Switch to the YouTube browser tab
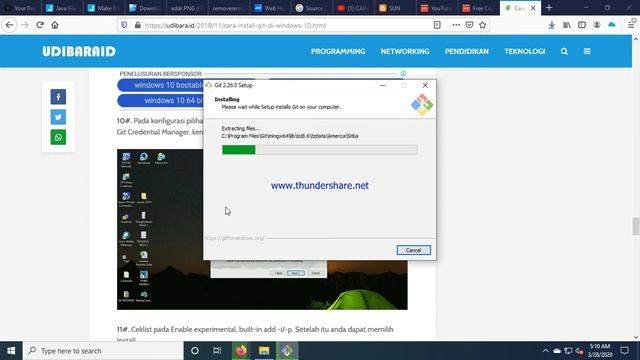Screen dimensions: 640x360 point(436,8)
